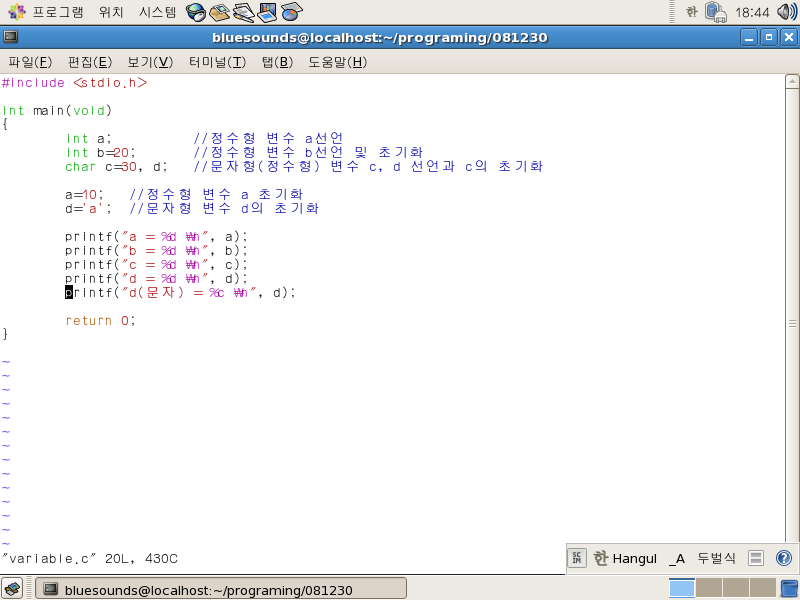
Task: Click the show desktop icon in bottom panel
Action: click(x=12, y=589)
